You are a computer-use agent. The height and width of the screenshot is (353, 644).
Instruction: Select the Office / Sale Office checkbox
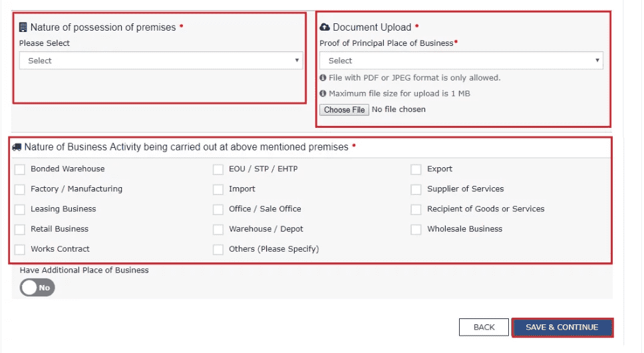(218, 209)
